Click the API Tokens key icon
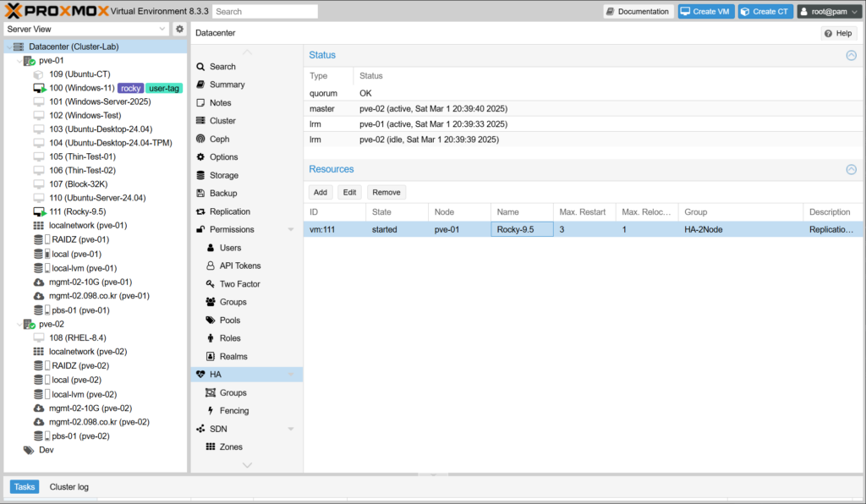Image resolution: width=866 pixels, height=504 pixels. [x=211, y=266]
